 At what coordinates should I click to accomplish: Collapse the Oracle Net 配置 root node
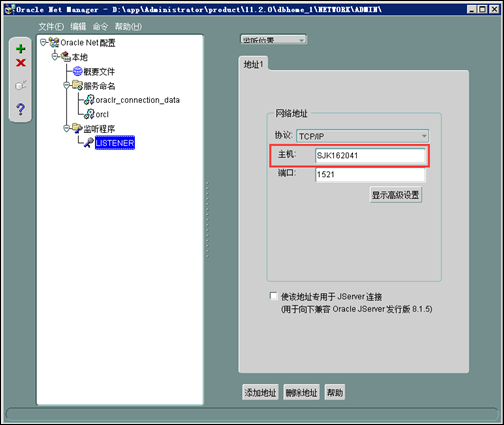(x=43, y=42)
